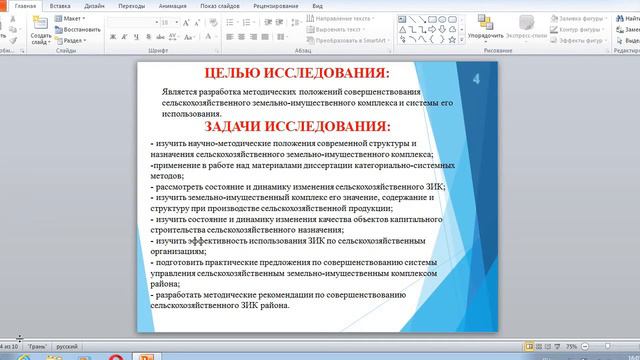The height and width of the screenshot is (360, 640).
Task: Click Преобразовать в SmartArt
Action: (348, 40)
